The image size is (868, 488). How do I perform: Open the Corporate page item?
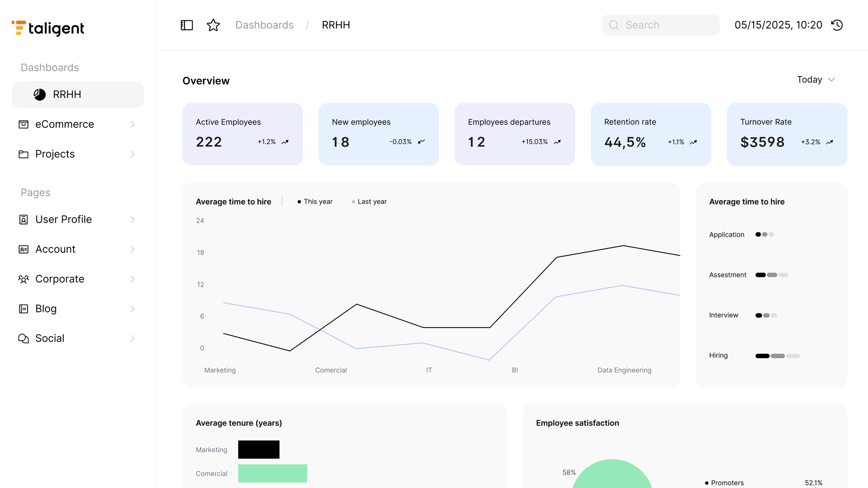[x=78, y=279]
